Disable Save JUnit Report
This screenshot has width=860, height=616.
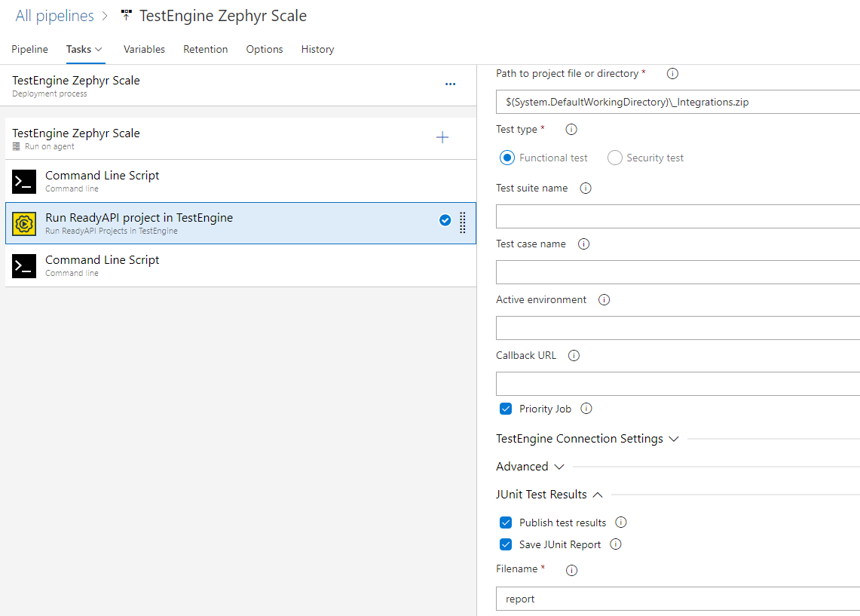pyautogui.click(x=506, y=544)
